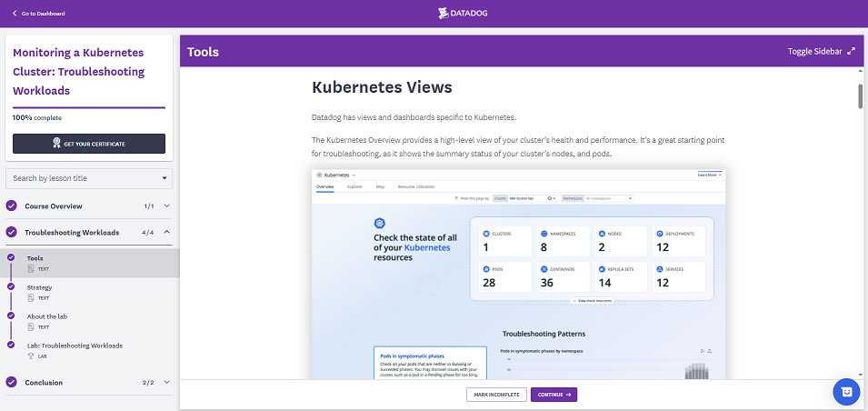Click the Kubernetes Views heading
Image resolution: width=868 pixels, height=411 pixels.
382,87
